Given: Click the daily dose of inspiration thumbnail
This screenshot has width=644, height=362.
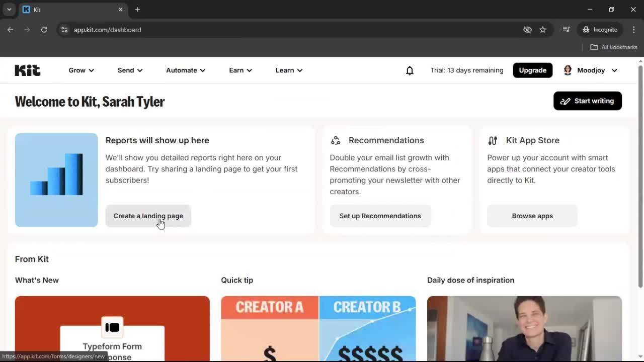Looking at the screenshot, I should point(524,329).
